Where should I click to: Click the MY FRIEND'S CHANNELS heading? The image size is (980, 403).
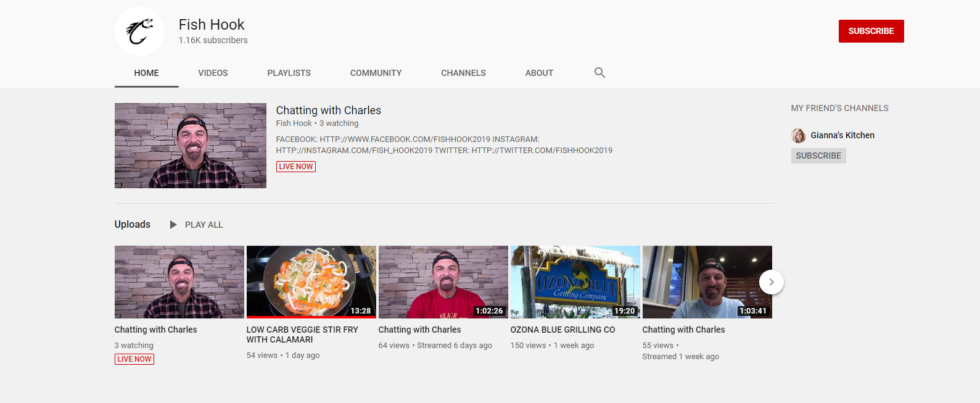click(x=840, y=108)
